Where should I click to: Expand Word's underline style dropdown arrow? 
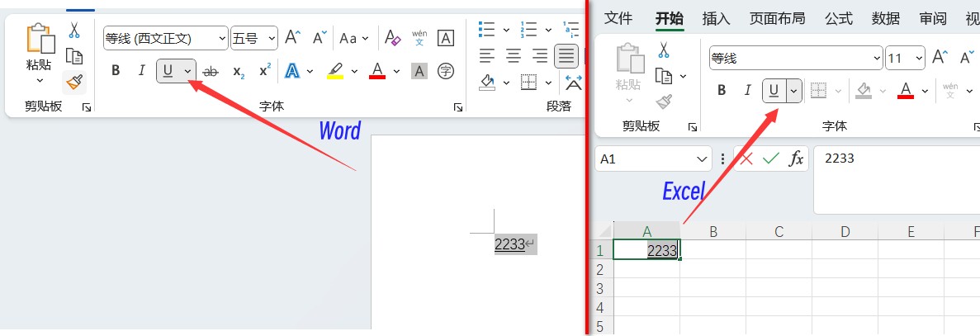point(187,71)
